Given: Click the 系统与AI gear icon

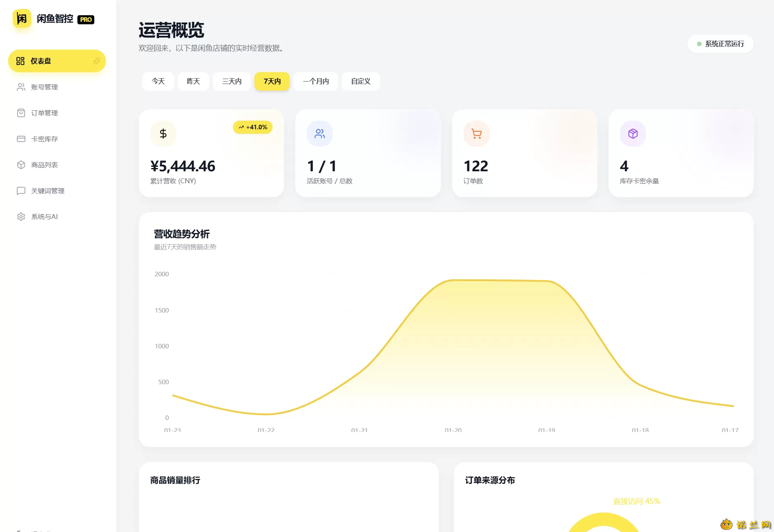Looking at the screenshot, I should 21,217.
